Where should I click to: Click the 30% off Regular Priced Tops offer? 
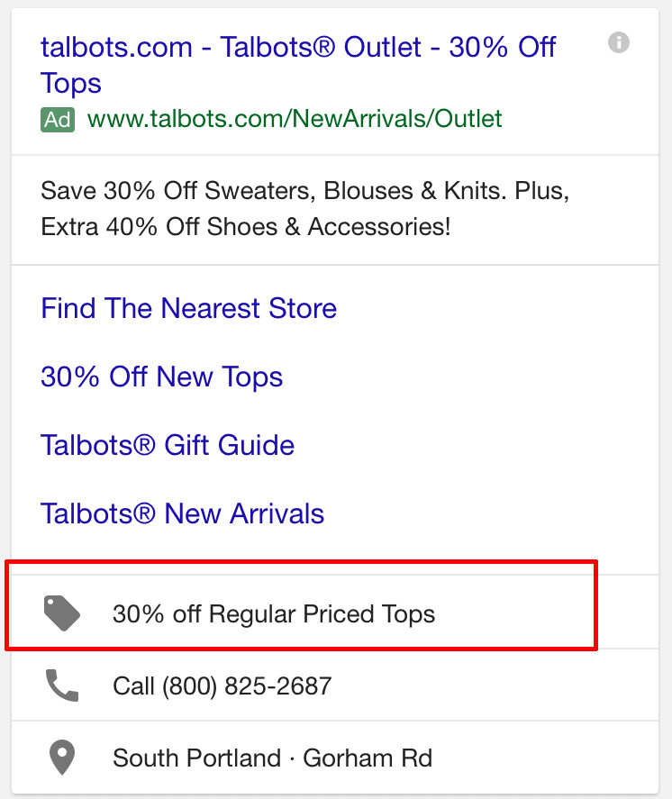point(274,613)
